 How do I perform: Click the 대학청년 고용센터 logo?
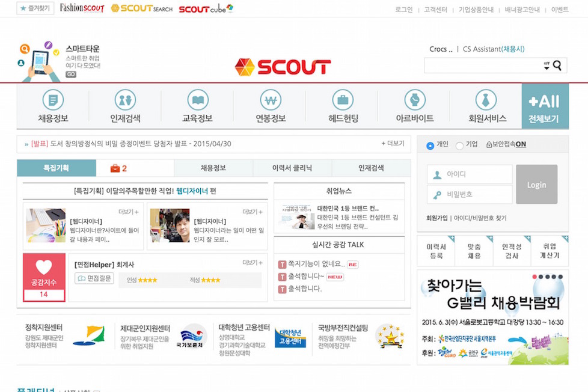[290, 337]
